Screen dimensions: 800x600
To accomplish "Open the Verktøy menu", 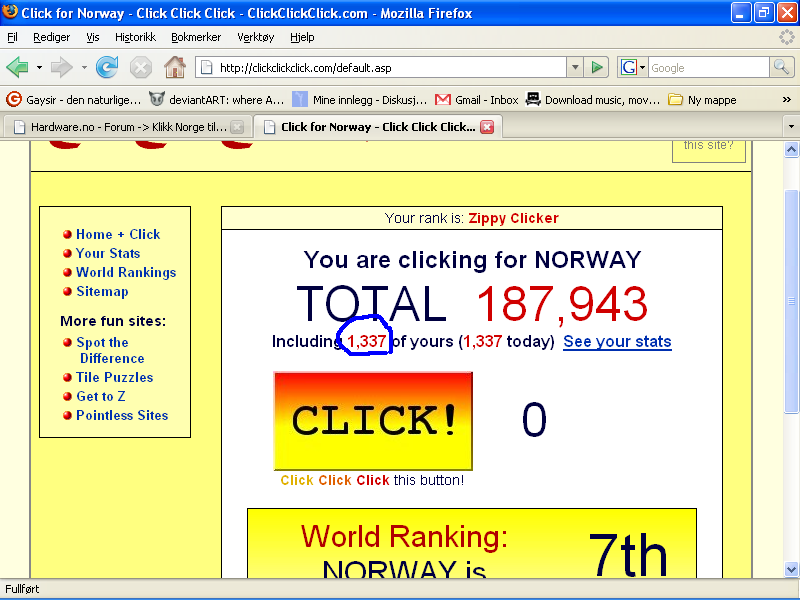I will coord(256,37).
